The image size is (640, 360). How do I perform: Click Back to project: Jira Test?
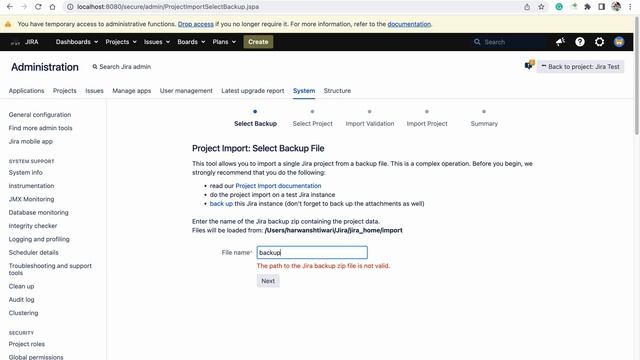point(580,67)
